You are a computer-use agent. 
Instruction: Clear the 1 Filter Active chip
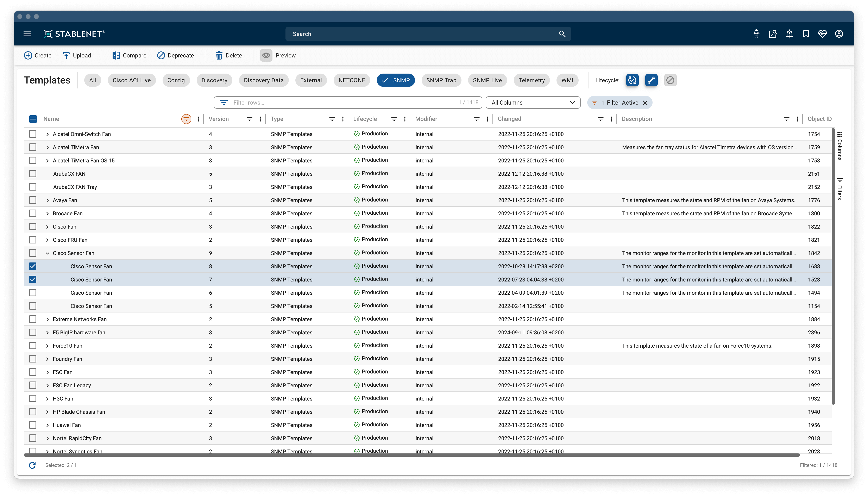coord(645,103)
